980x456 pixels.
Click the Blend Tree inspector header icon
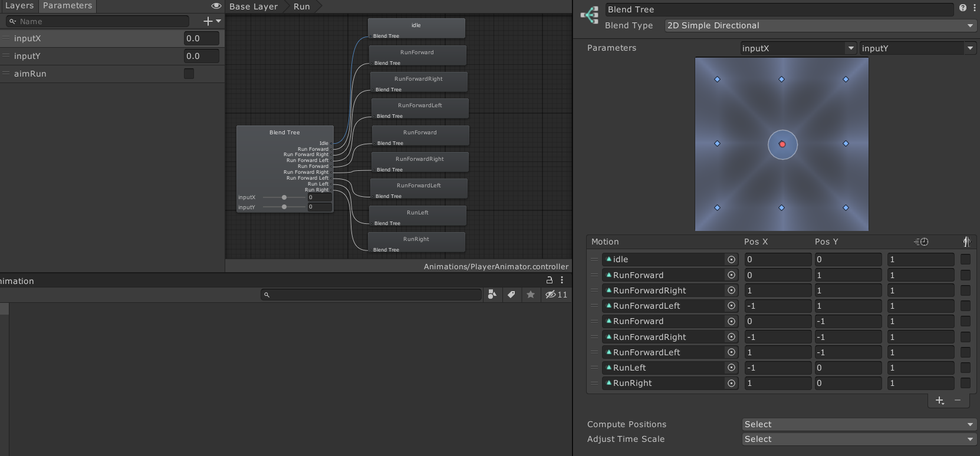coord(590,15)
